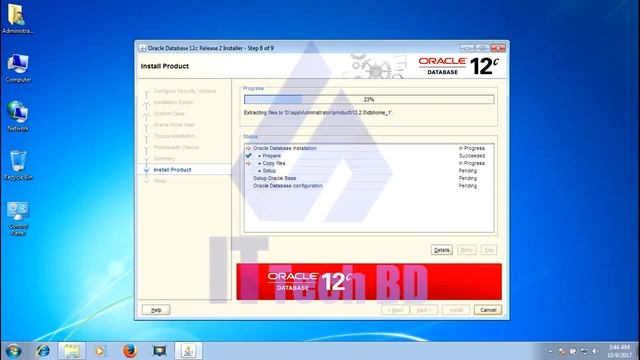
Task: Select the Install Product step in sidebar
Action: 172,169
